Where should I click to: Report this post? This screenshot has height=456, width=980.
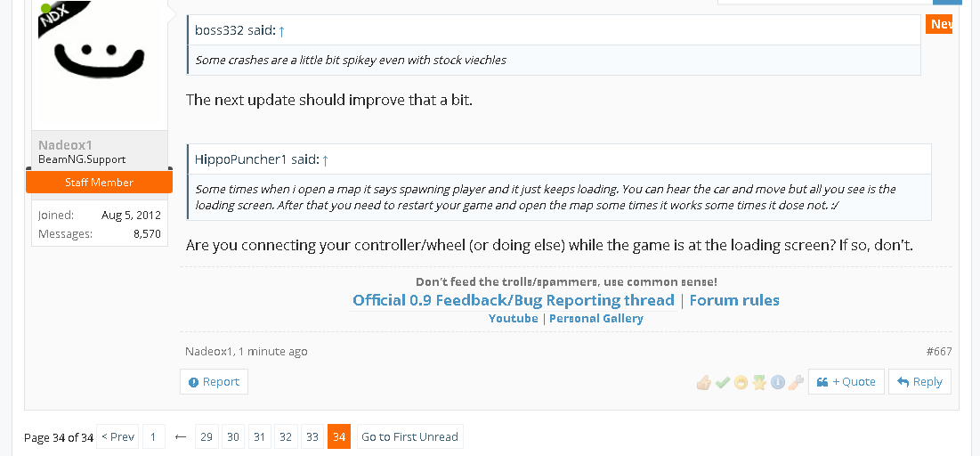214,381
